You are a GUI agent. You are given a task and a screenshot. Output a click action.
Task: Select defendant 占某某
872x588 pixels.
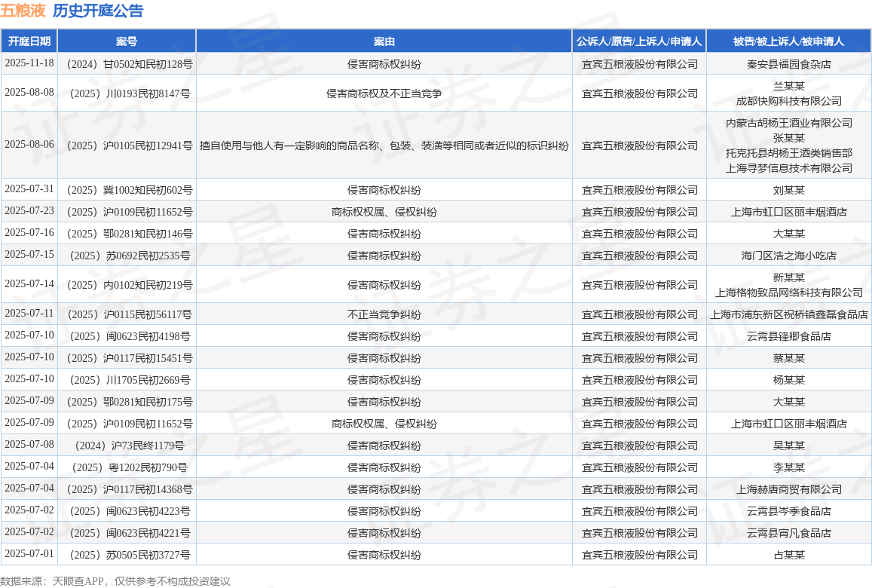coord(788,555)
